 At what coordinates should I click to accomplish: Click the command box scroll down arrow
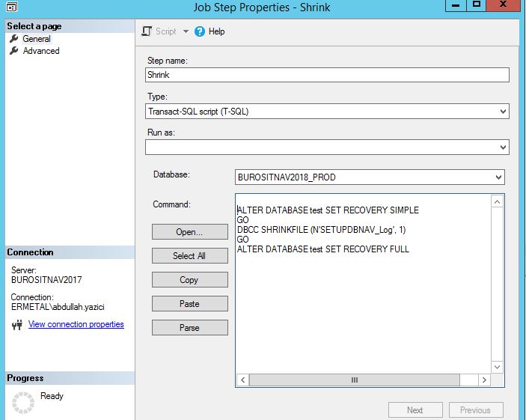click(498, 367)
